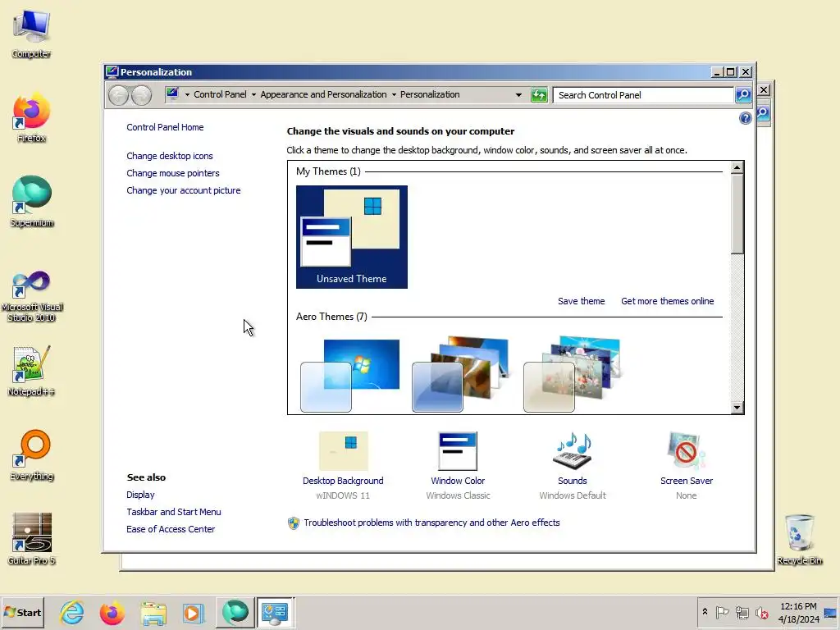Screen dimensions: 840x630
Task: Open Change mouse pointers link
Action: 173,173
